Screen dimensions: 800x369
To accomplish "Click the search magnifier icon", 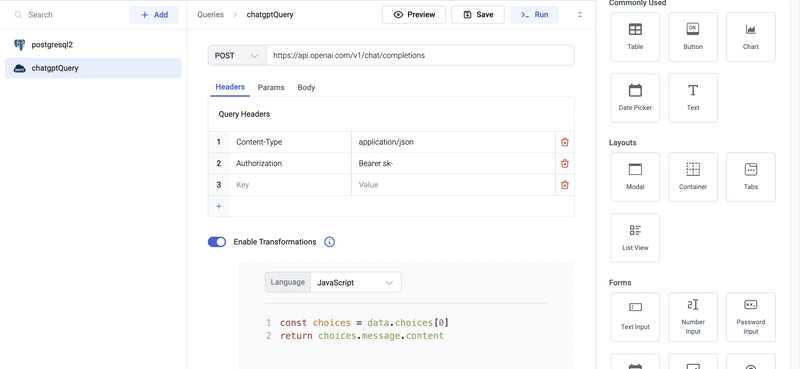I will (x=18, y=15).
